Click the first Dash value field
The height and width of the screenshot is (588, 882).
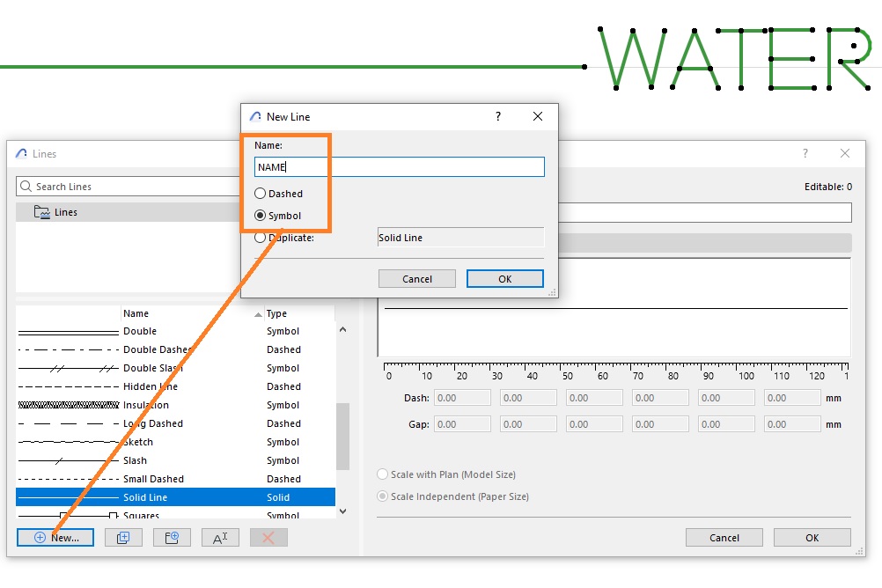[x=462, y=398]
